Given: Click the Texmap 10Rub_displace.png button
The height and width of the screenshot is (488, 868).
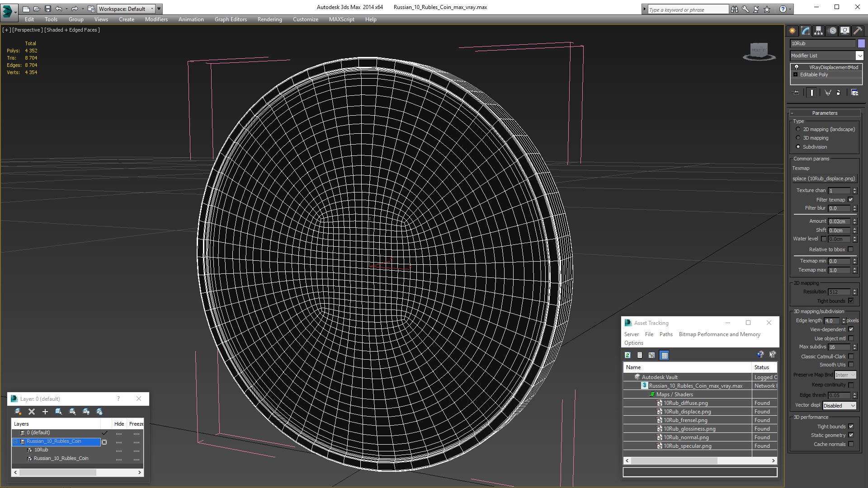Looking at the screenshot, I should click(824, 178).
